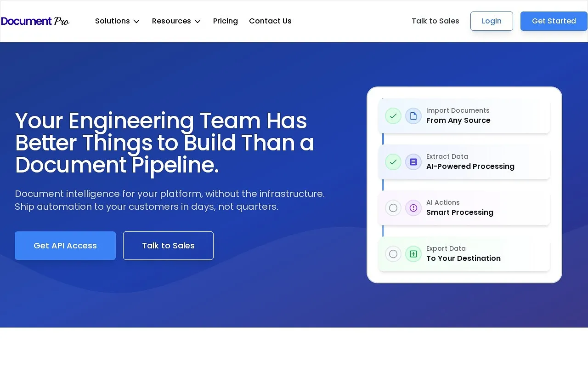Image resolution: width=588 pixels, height=368 pixels.
Task: Select the empty circle for AI Actions
Action: pos(393,208)
